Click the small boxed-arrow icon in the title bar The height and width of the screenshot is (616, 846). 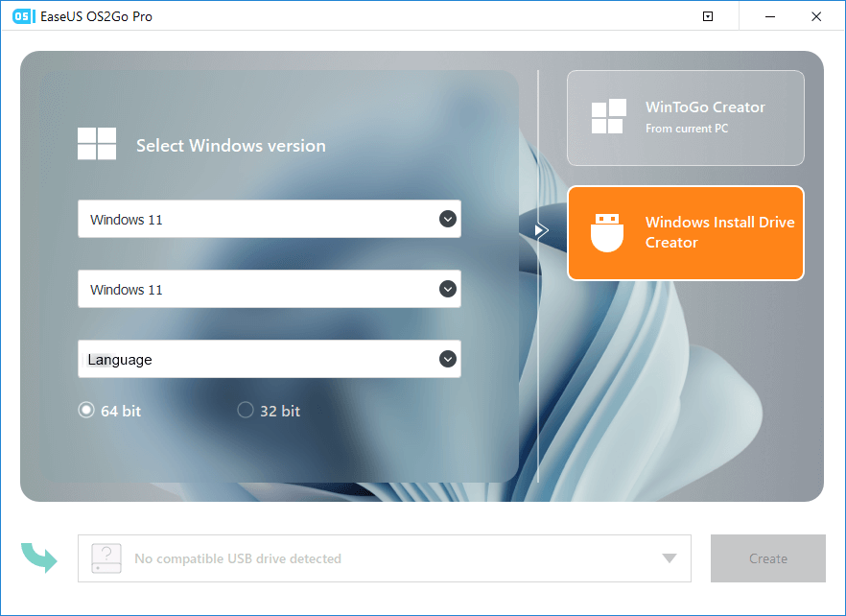tap(707, 16)
